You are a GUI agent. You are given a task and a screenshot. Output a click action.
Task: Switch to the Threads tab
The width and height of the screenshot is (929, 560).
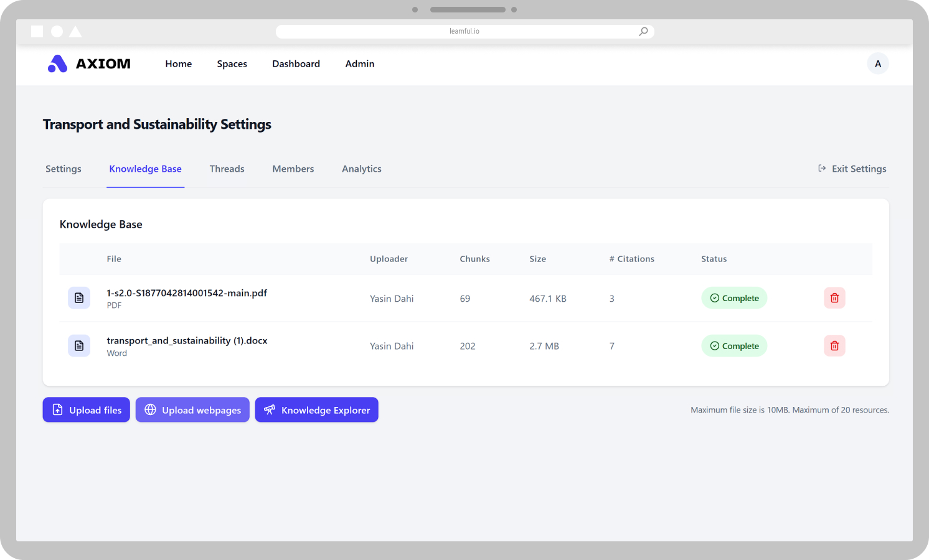[227, 169]
